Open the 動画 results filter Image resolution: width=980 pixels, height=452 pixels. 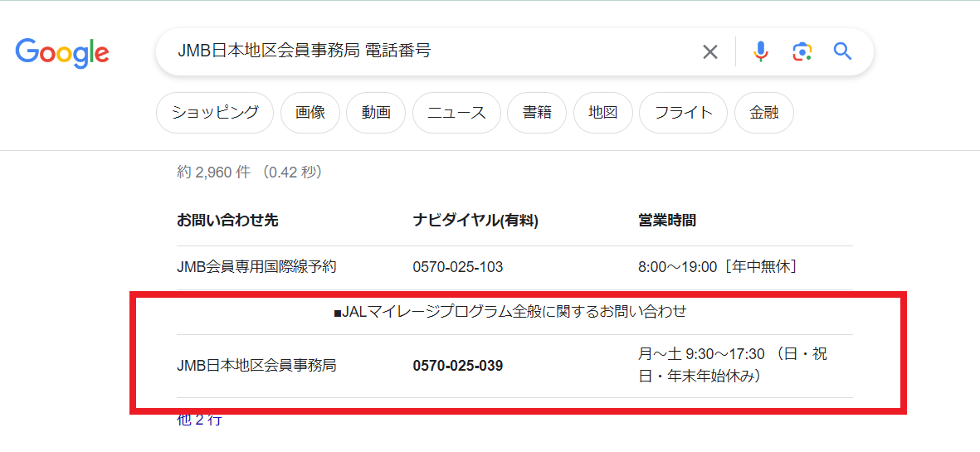pyautogui.click(x=376, y=113)
